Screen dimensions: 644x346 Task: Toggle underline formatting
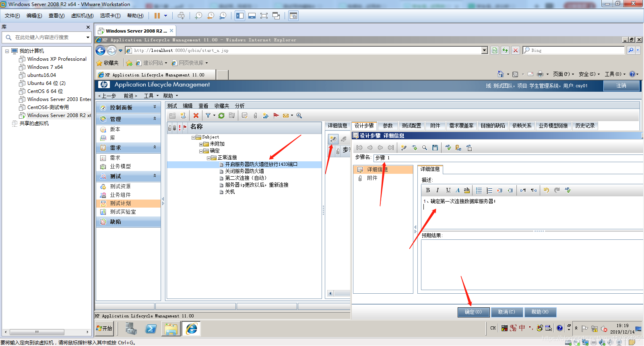pyautogui.click(x=448, y=190)
